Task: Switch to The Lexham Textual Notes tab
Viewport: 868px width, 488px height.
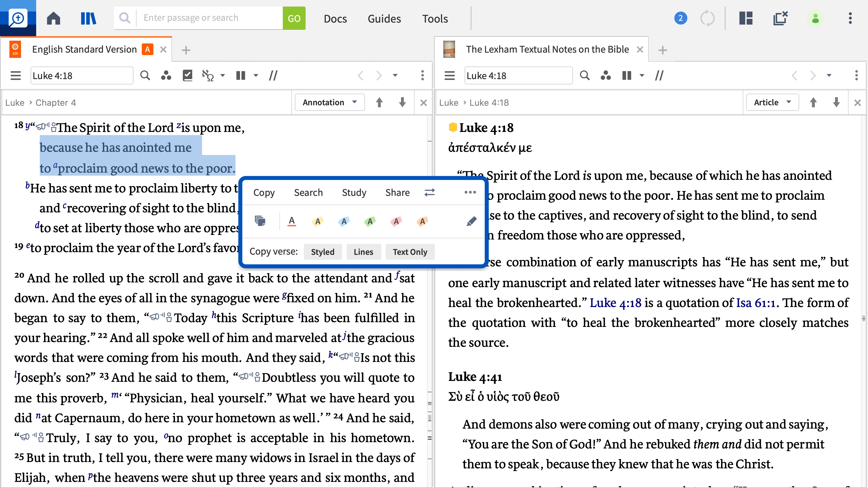Action: 546,49
